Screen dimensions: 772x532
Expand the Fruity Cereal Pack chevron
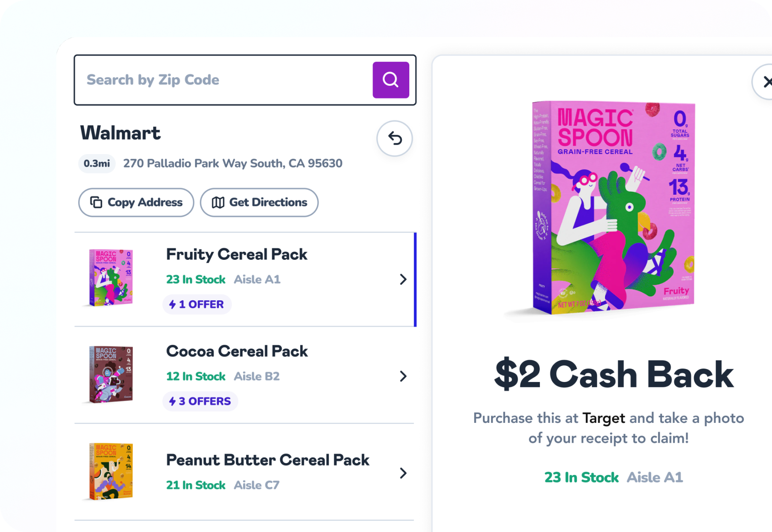click(x=403, y=279)
